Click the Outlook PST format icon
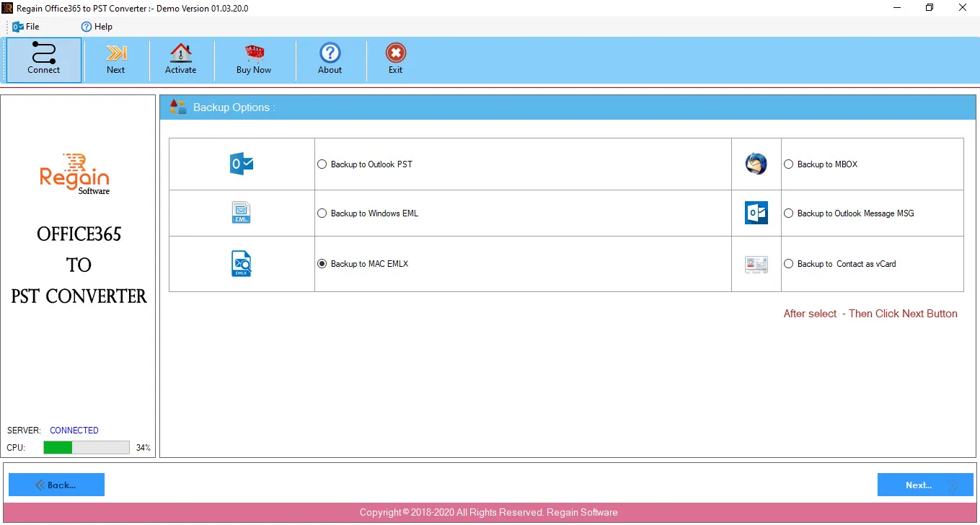Screen dimensions: 980x525 (x=242, y=164)
